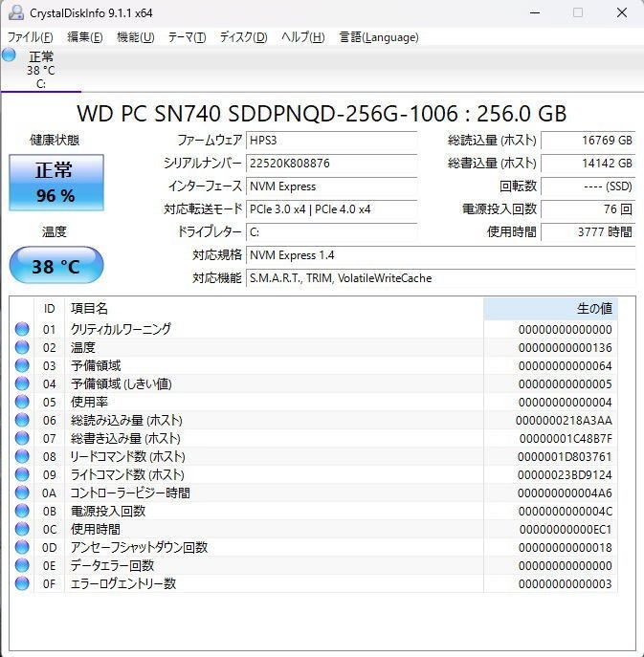Click raw value 0000000000EC1
This screenshot has width=644, height=657.
tap(566, 530)
